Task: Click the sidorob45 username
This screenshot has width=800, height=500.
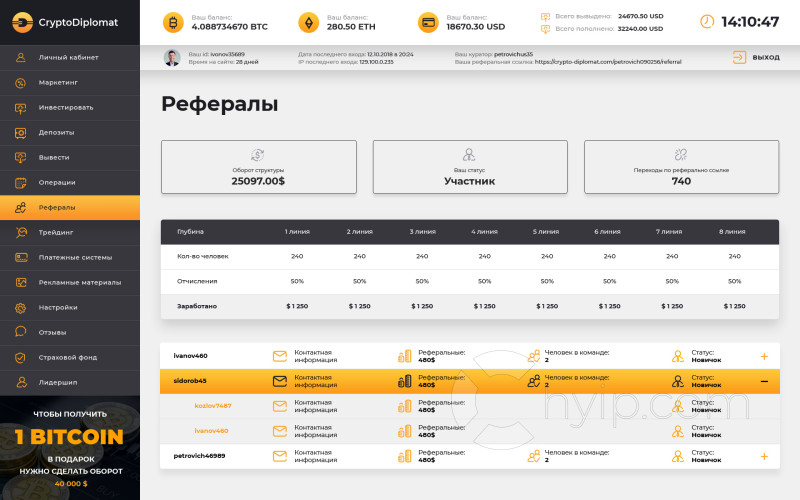Action: click(x=190, y=381)
